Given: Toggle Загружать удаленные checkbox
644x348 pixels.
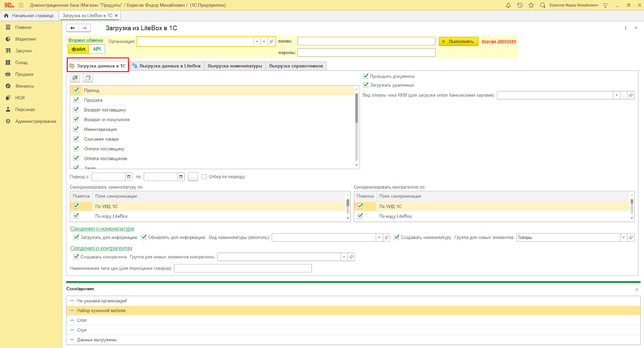Looking at the screenshot, I should tap(366, 85).
